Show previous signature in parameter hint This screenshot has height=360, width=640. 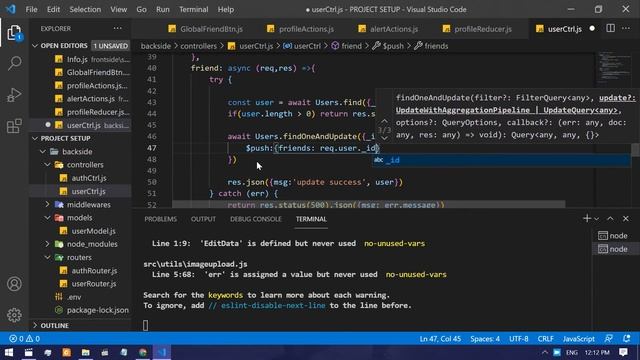click(384, 121)
